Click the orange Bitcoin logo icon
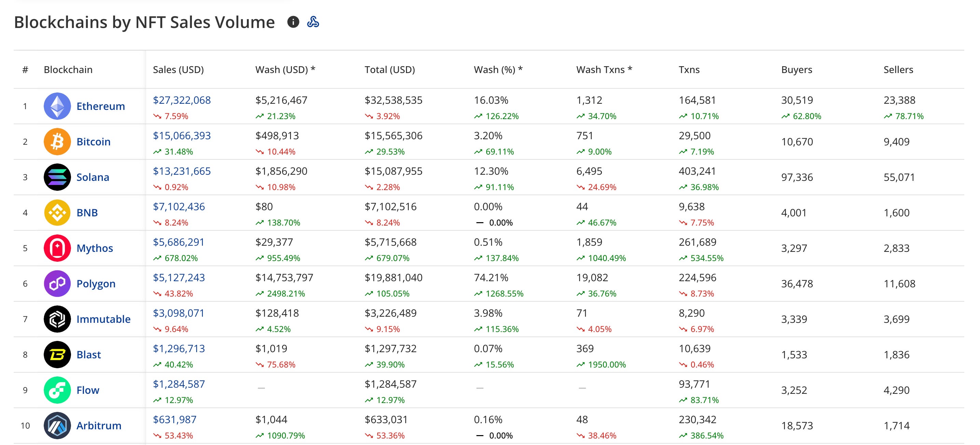The width and height of the screenshot is (980, 445). pos(57,142)
